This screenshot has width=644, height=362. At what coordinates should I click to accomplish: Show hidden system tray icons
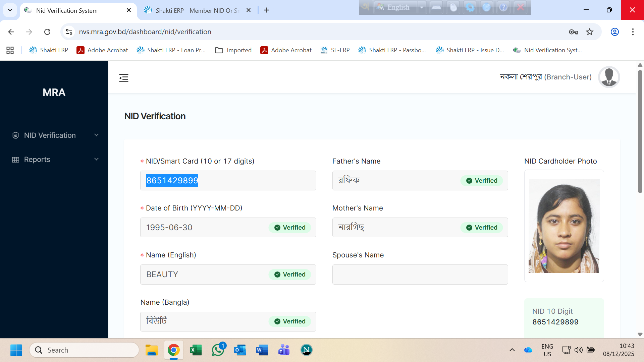click(512, 350)
